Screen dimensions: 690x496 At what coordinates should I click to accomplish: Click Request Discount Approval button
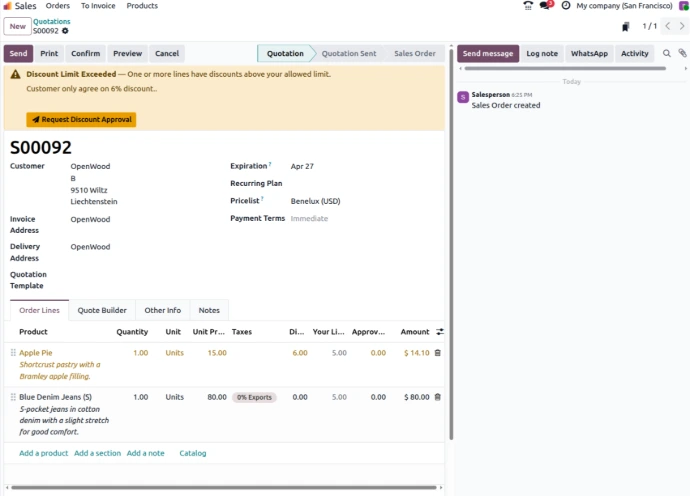[81, 120]
